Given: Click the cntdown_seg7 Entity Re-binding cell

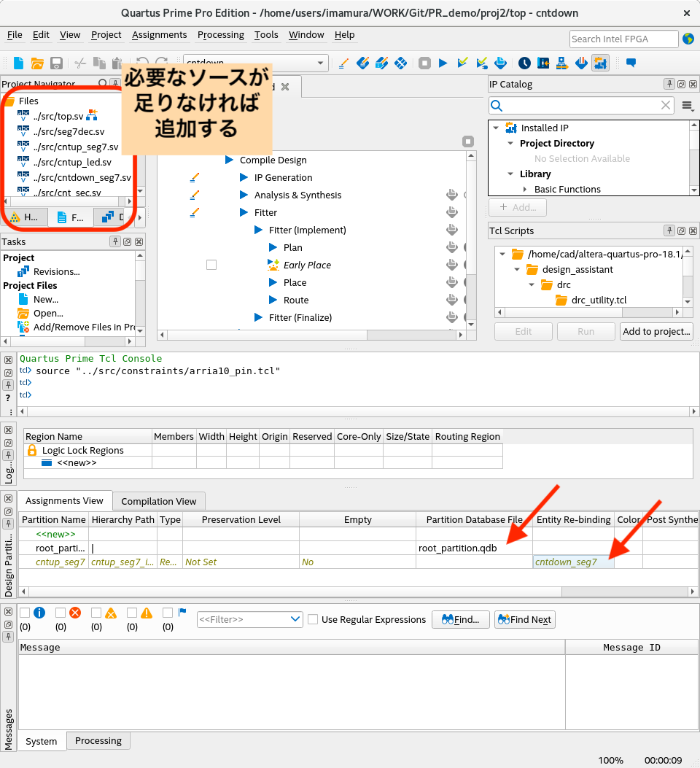Looking at the screenshot, I should [573, 562].
